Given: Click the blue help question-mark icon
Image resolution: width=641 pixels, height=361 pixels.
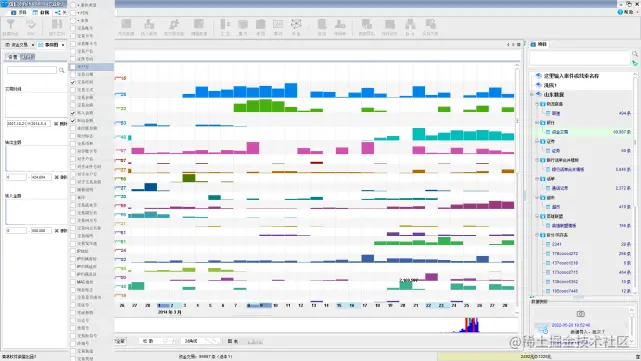Looking at the screenshot, I should (620, 12).
